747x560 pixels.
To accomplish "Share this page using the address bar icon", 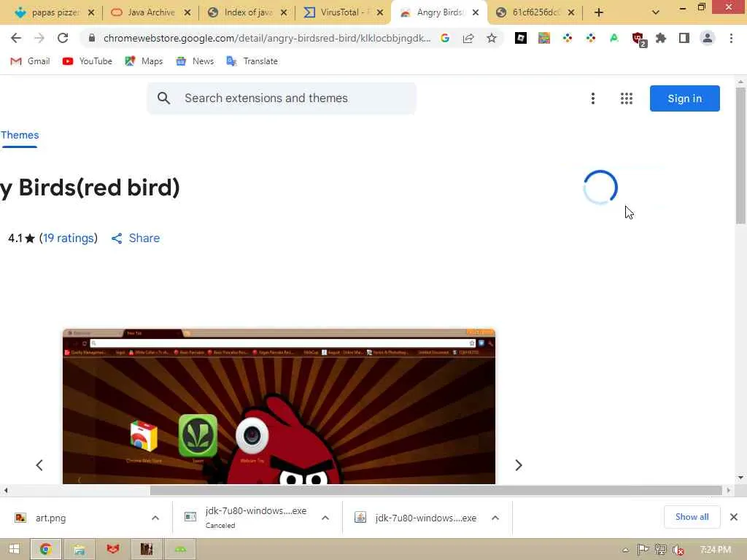I will tap(468, 38).
